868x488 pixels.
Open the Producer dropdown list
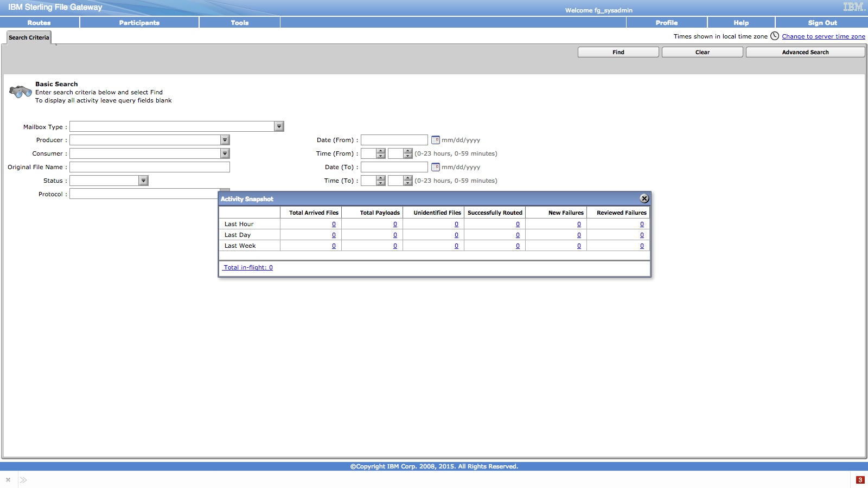click(x=225, y=140)
